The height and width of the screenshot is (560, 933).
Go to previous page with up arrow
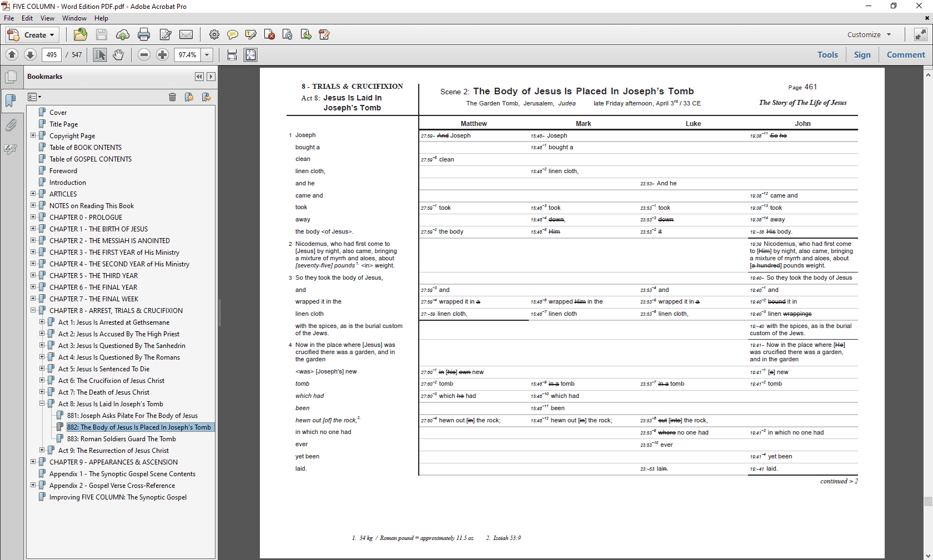[x=12, y=54]
